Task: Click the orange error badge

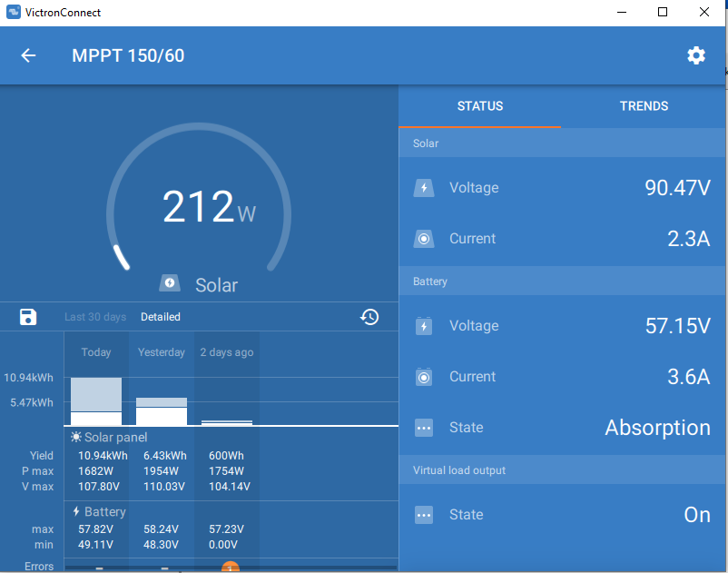Action: click(x=230, y=568)
